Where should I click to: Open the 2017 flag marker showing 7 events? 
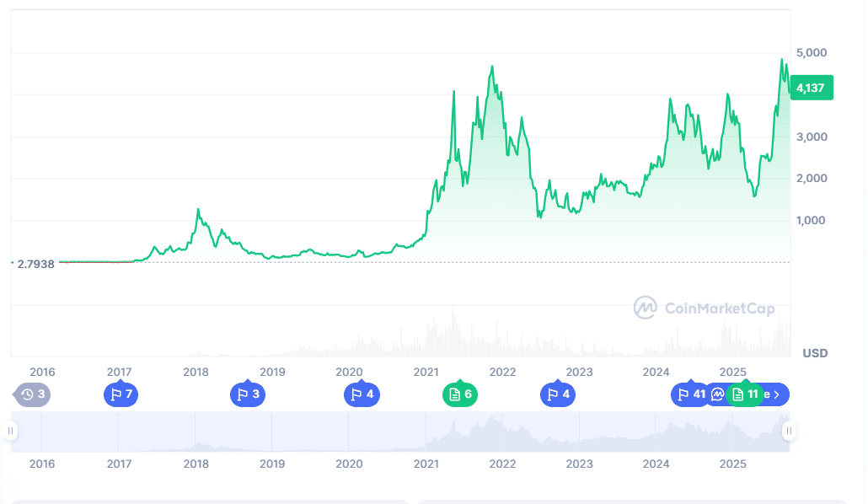click(121, 394)
